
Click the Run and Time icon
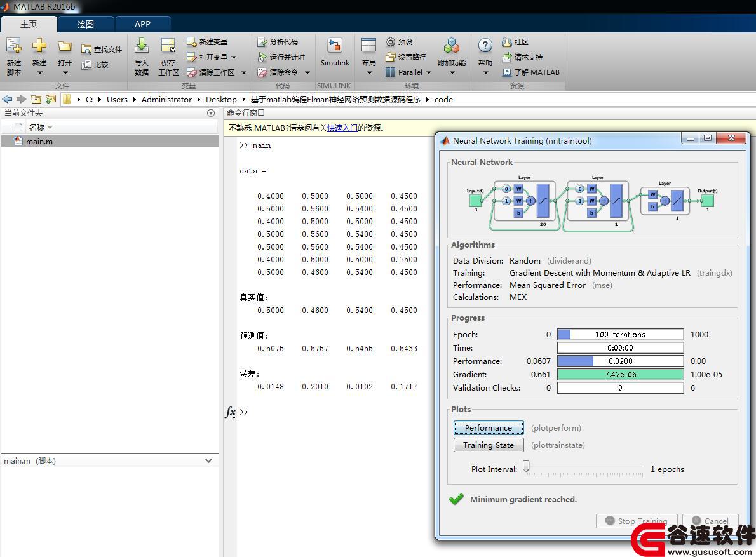(x=262, y=57)
